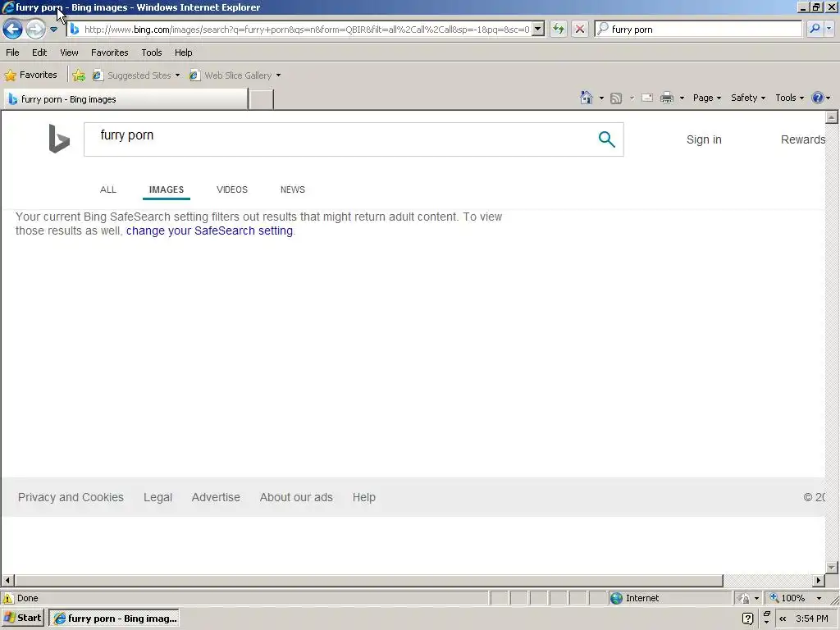Click Sign in link
Screen dimensions: 840x630
coord(704,139)
